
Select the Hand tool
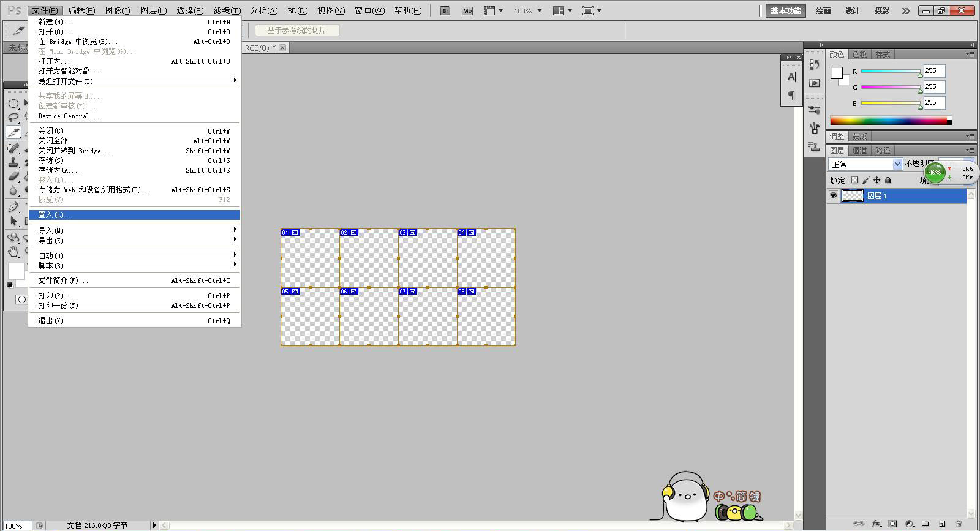coord(13,251)
